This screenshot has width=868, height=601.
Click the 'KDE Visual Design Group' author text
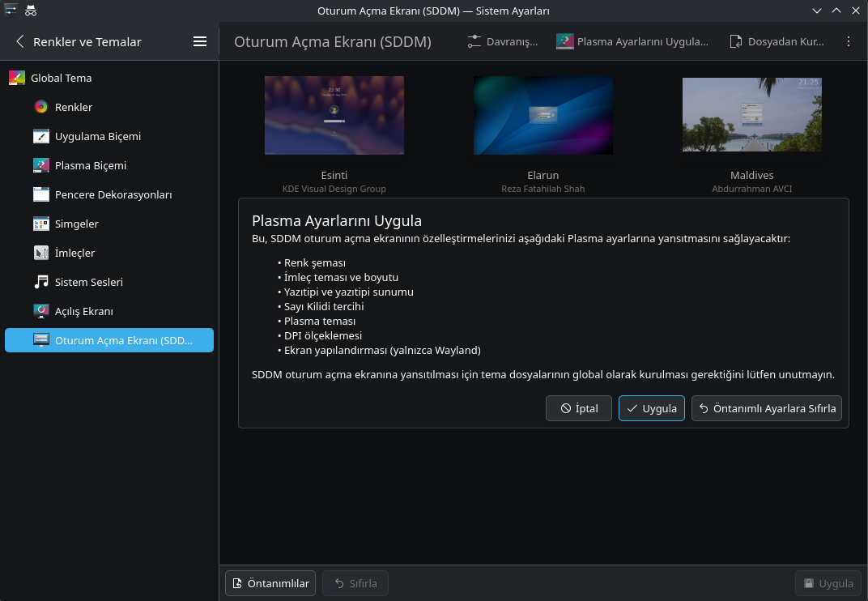click(334, 189)
